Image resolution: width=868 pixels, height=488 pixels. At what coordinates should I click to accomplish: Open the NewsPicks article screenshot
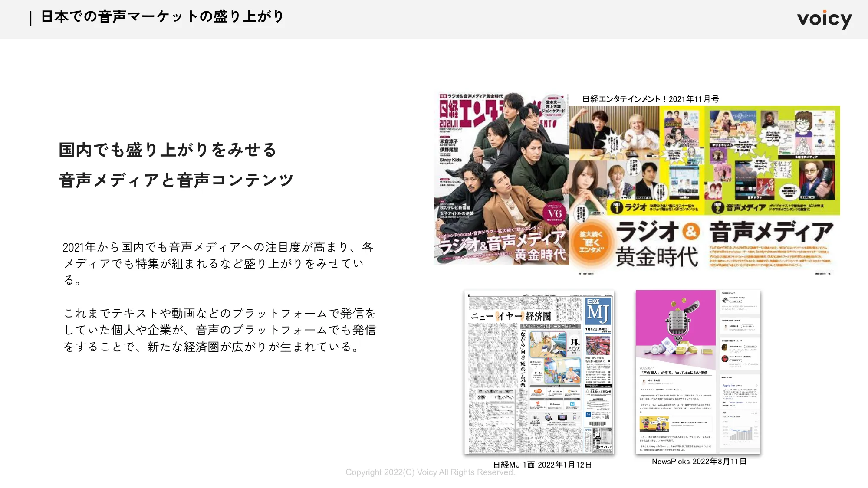pos(698,372)
